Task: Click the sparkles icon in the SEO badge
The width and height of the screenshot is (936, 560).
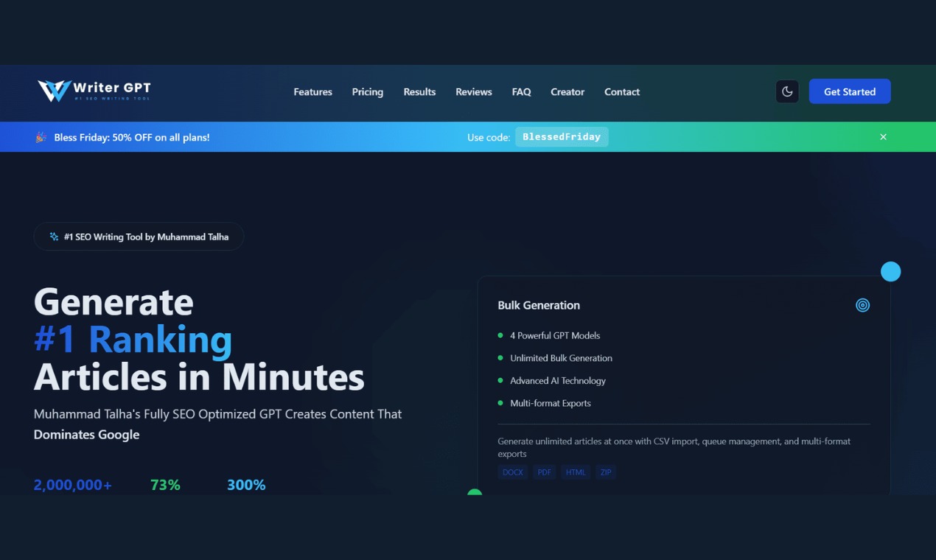Action: (x=52, y=236)
